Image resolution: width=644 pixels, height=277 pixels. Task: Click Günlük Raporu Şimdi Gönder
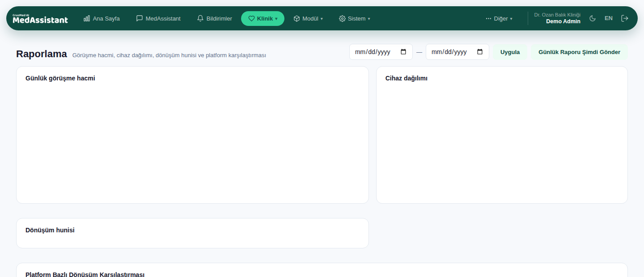pos(579,52)
